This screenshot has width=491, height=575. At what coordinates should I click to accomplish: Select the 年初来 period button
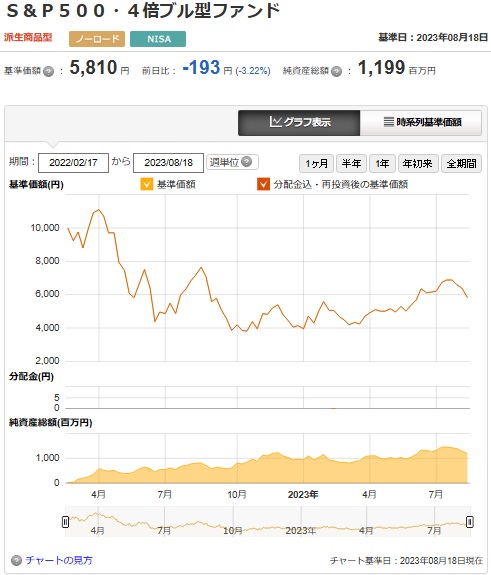[418, 163]
